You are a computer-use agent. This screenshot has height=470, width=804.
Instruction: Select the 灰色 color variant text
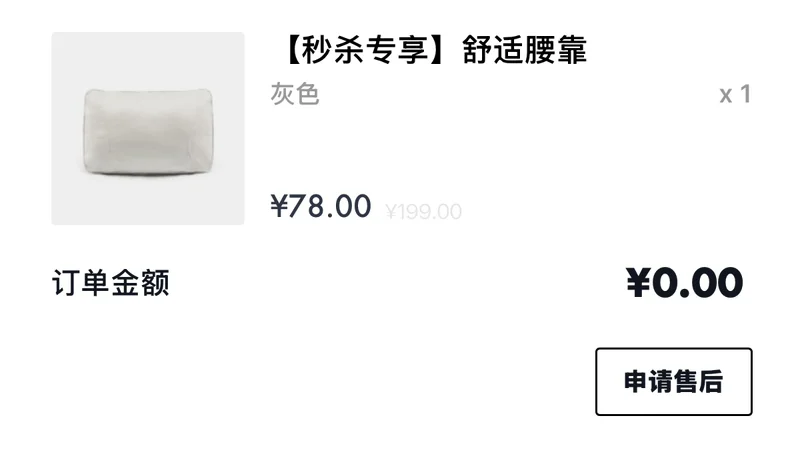[x=295, y=94]
